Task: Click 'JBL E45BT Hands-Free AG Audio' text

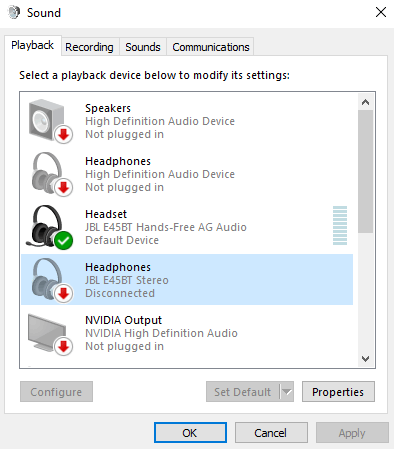Action: (x=166, y=227)
